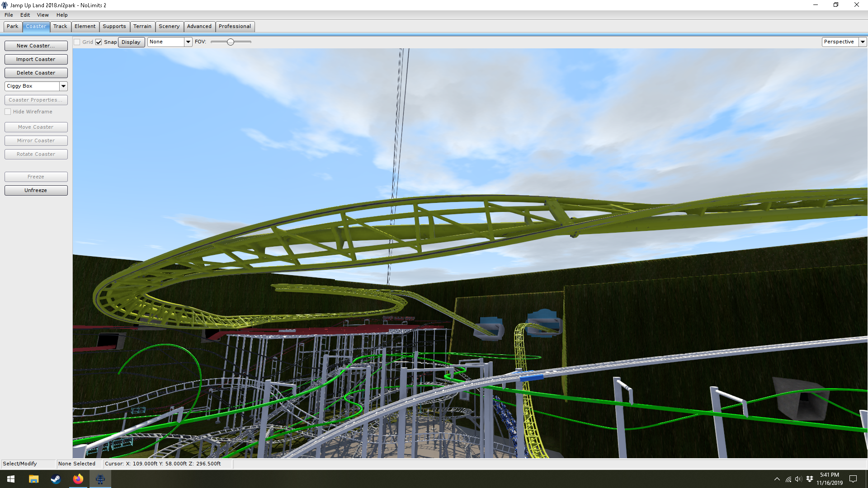Open the Perspective view dropdown
This screenshot has width=868, height=488.
pos(862,42)
